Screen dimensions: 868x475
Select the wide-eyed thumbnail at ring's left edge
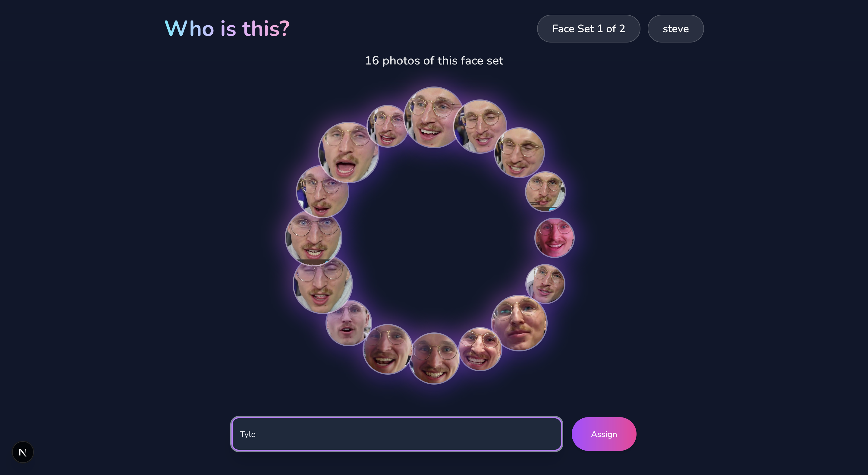[x=313, y=238]
